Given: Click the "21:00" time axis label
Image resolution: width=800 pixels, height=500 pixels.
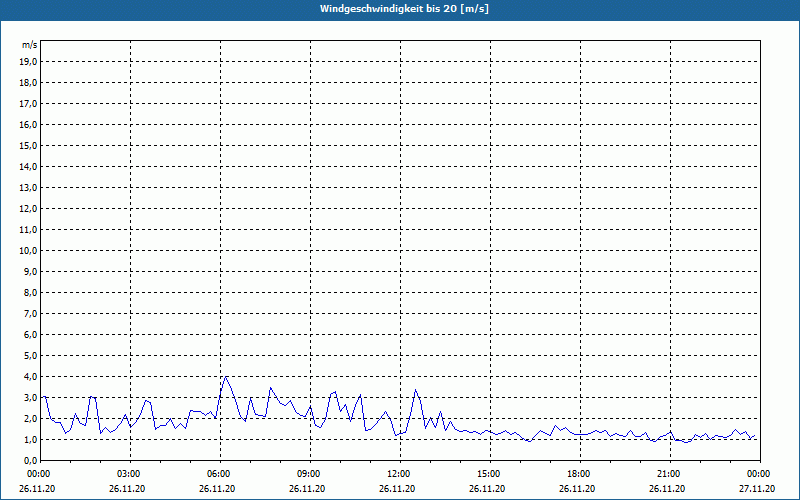Looking at the screenshot, I should 667,474.
